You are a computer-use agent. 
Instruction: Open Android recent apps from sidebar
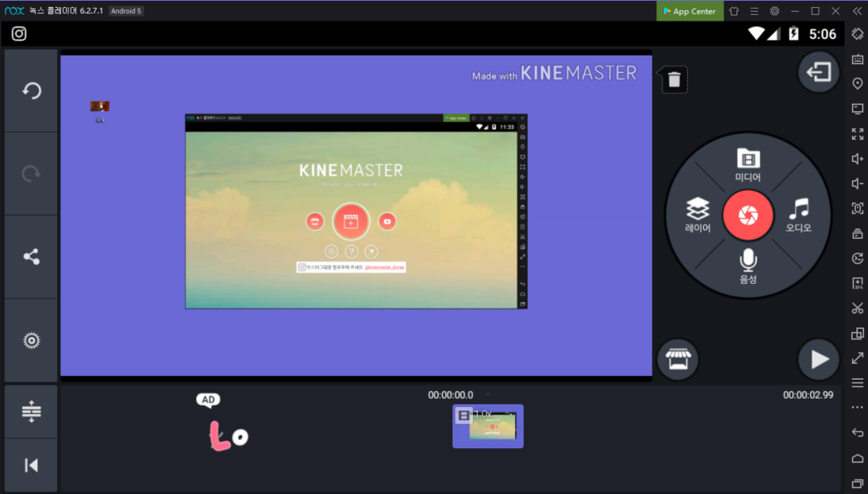click(858, 484)
